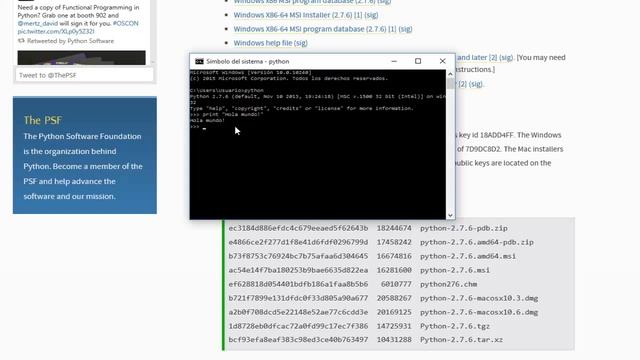Click the file name python-2.7.6.amd64-pdb.zip

[477, 242]
